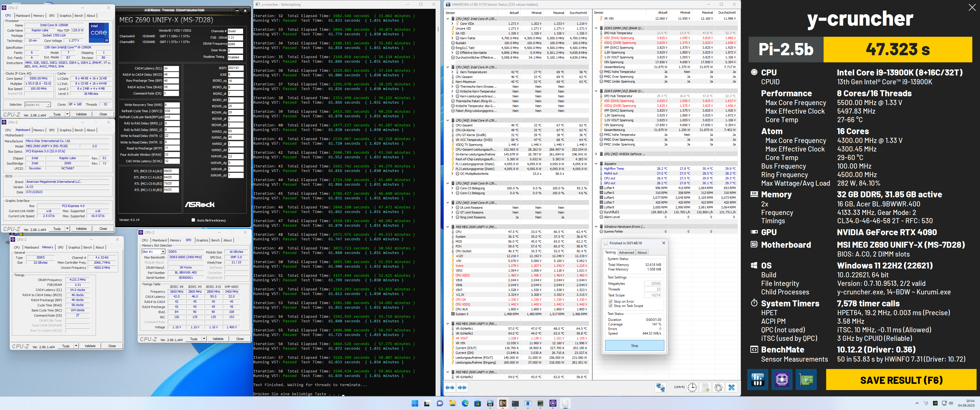The width and height of the screenshot is (980, 410).
Task: Click the HWiNFO blue X close-sensors icon
Action: coord(731,388)
